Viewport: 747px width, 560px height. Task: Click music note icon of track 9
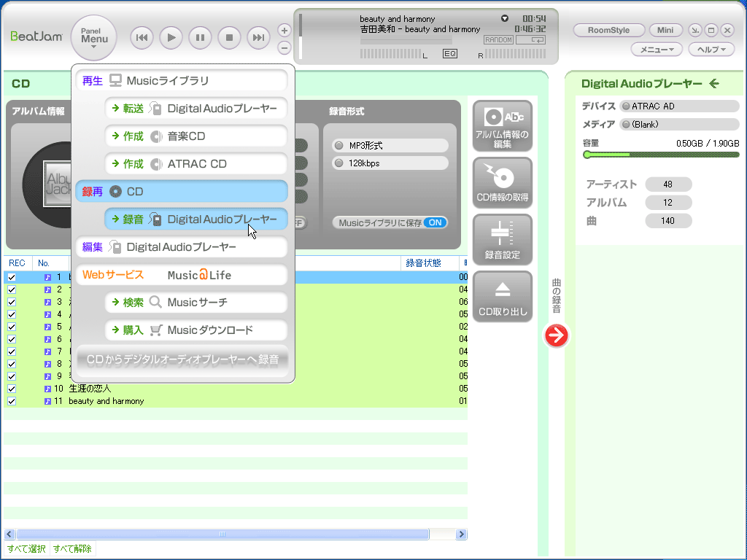47,376
